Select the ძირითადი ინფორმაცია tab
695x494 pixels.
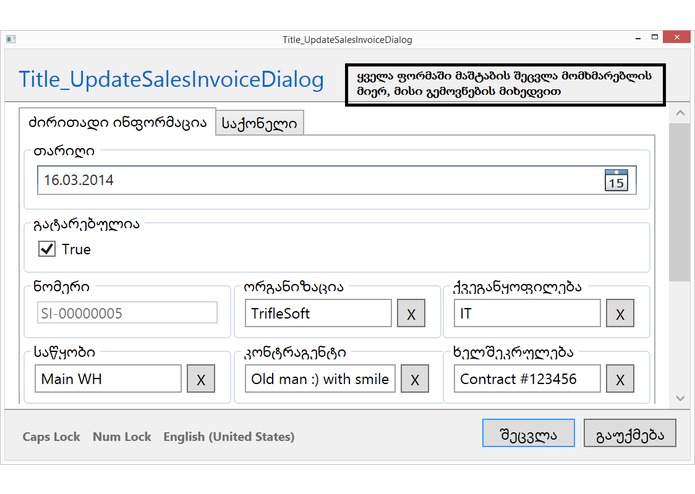coord(117,121)
